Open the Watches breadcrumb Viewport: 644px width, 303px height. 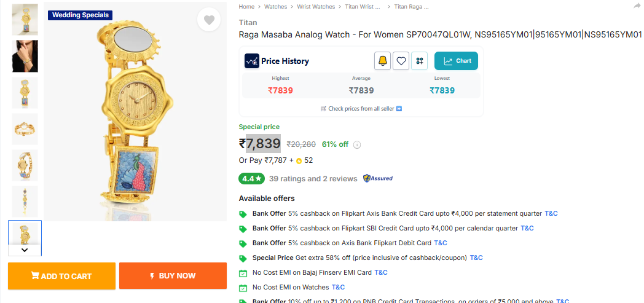click(275, 7)
